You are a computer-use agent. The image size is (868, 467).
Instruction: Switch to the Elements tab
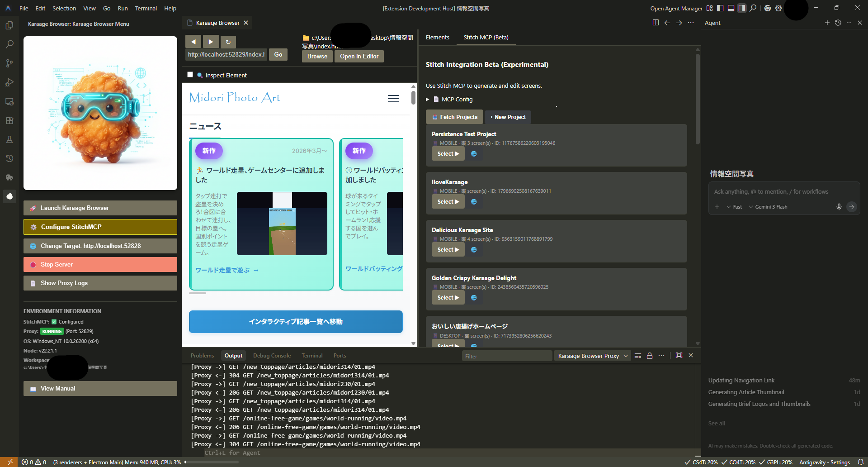point(437,38)
